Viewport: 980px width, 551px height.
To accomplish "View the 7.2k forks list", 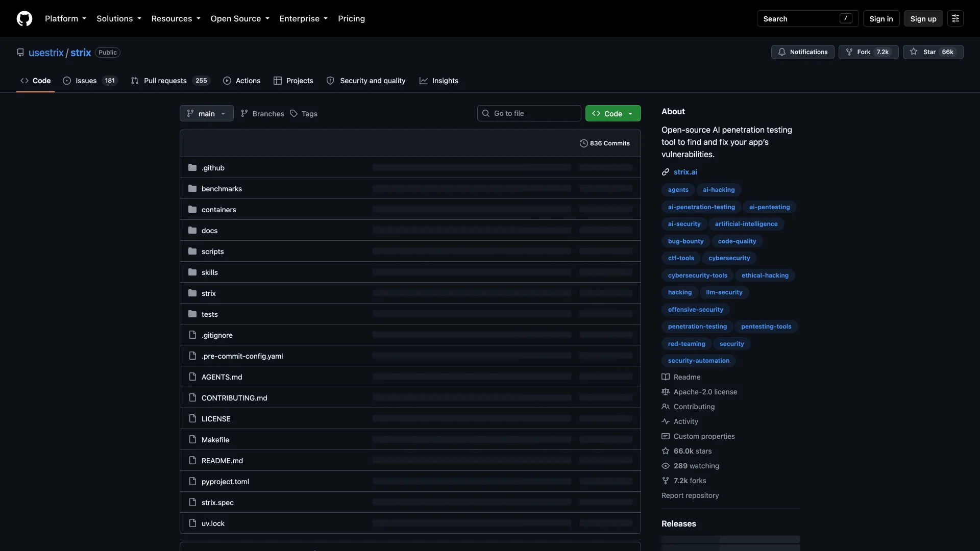I will (684, 481).
